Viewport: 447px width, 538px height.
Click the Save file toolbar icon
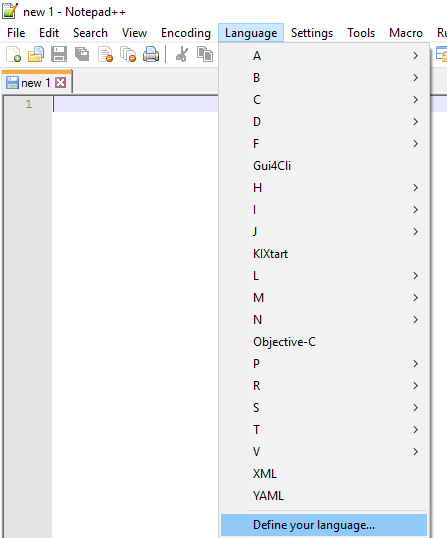point(59,54)
